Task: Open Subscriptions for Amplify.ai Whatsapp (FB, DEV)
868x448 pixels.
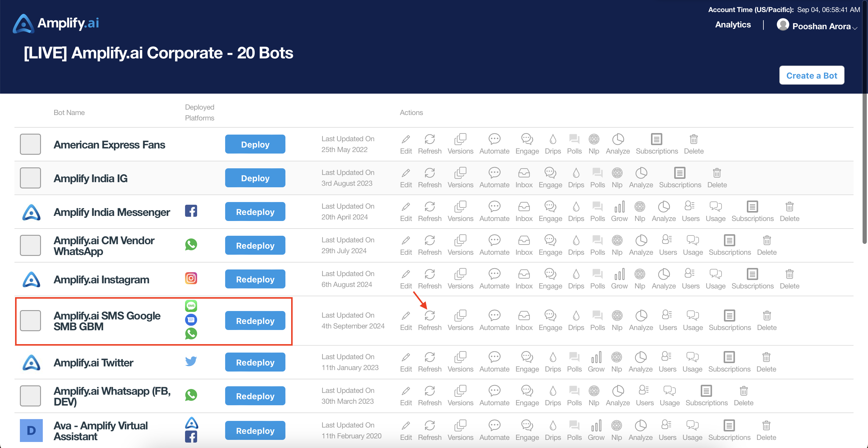Action: click(706, 396)
